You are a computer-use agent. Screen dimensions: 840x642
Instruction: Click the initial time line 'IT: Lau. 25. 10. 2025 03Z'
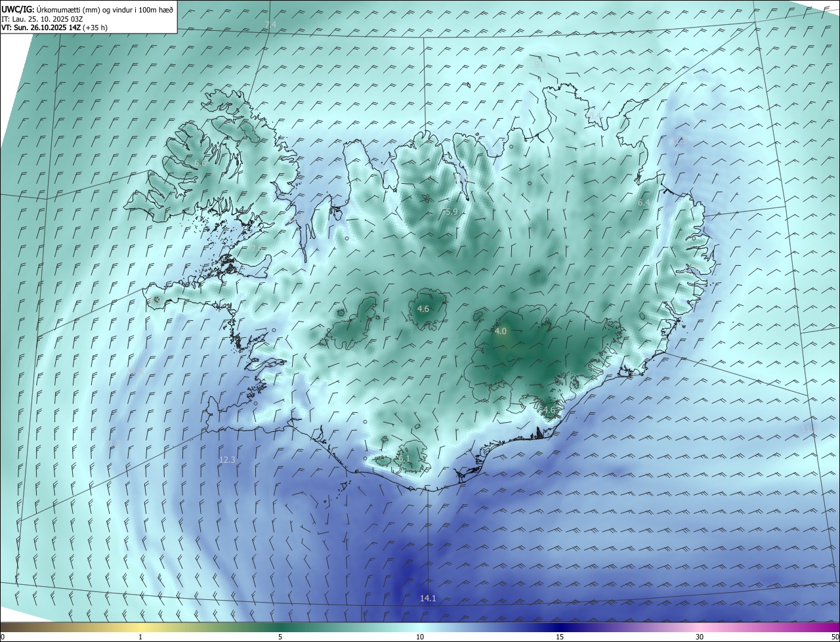[x=42, y=19]
